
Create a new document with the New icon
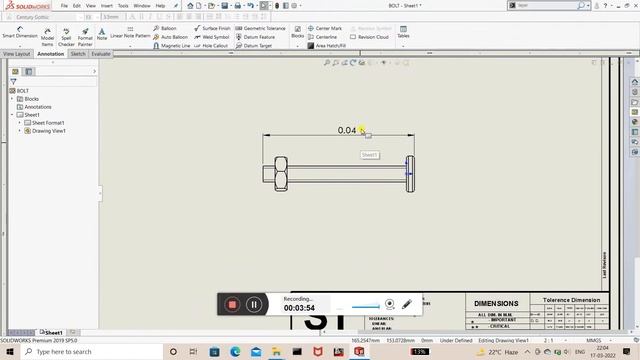[x=199, y=6]
